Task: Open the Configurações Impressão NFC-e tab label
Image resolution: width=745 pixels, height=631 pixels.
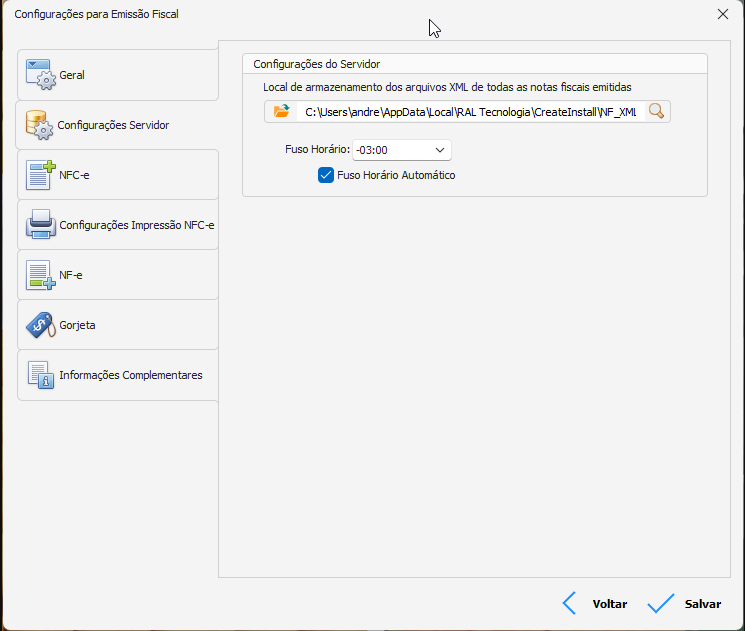Action: [x=137, y=226]
